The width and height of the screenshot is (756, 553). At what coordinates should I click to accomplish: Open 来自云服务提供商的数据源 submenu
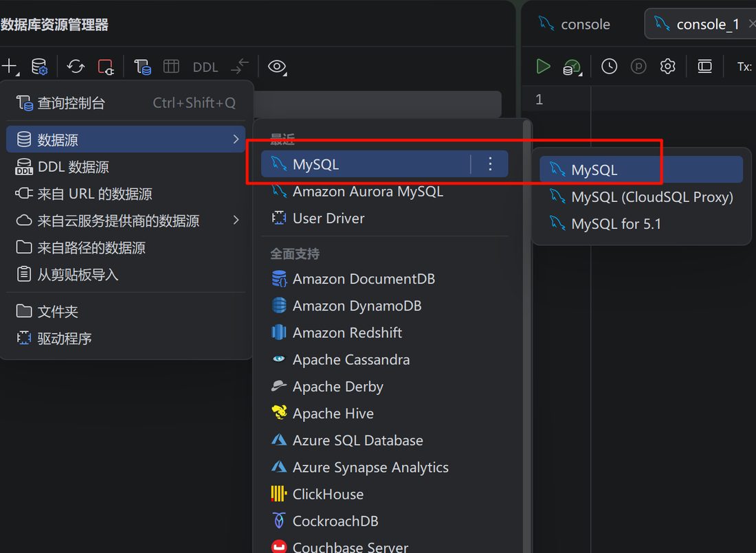click(x=126, y=221)
